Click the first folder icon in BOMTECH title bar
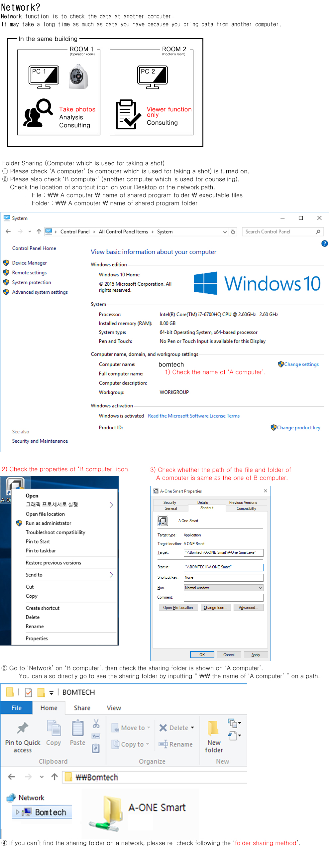 10,692
